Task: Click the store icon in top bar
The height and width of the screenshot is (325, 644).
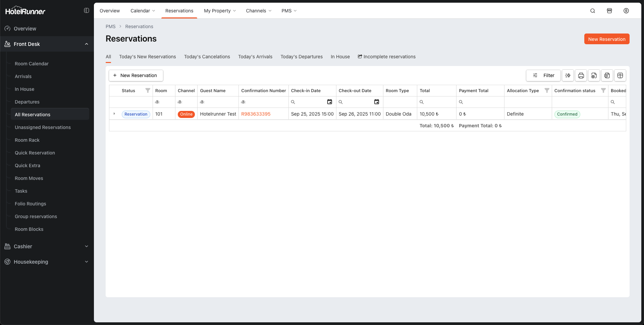Action: 609,11
